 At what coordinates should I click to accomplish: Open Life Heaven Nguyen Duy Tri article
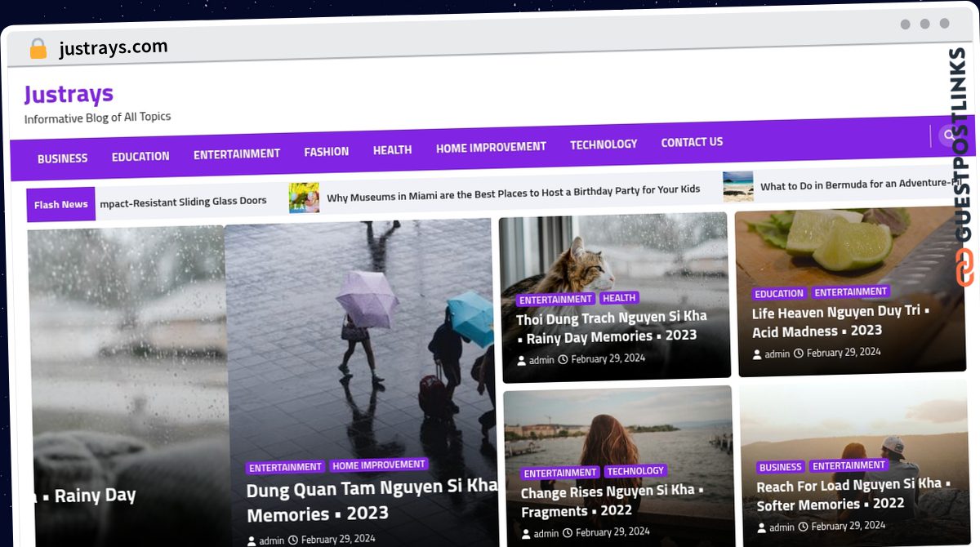click(841, 322)
